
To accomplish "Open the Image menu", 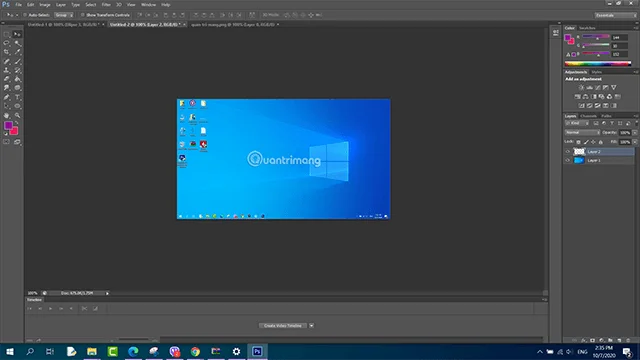I will [44, 4].
